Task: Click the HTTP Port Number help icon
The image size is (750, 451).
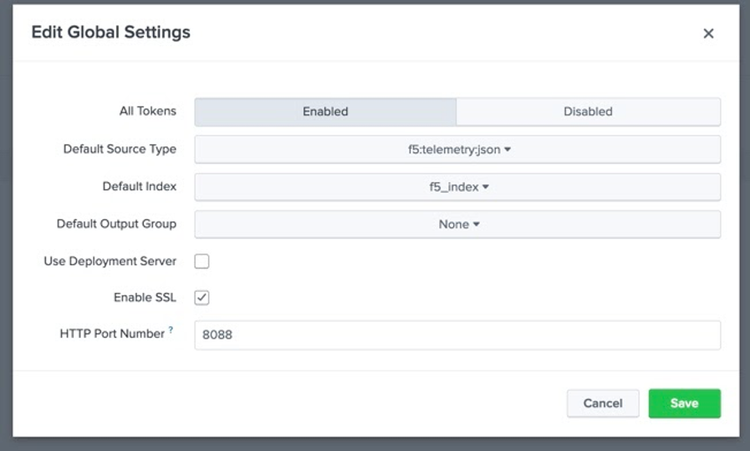Action: pos(170,331)
